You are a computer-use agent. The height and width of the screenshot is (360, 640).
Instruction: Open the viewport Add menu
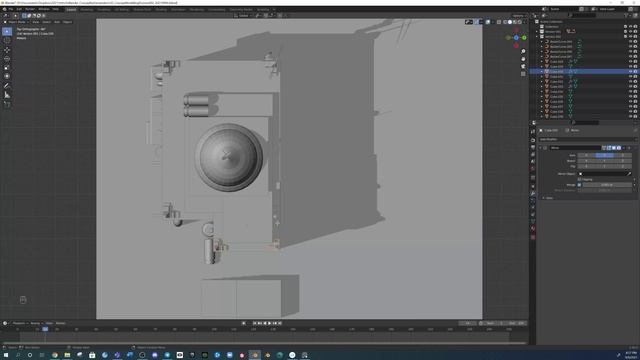pos(57,22)
